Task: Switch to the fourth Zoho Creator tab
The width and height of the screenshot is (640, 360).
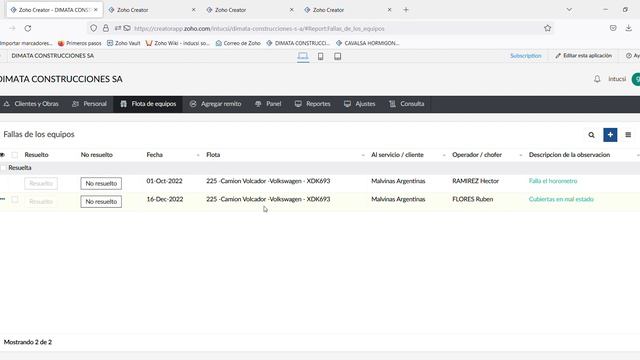Action: (348, 9)
